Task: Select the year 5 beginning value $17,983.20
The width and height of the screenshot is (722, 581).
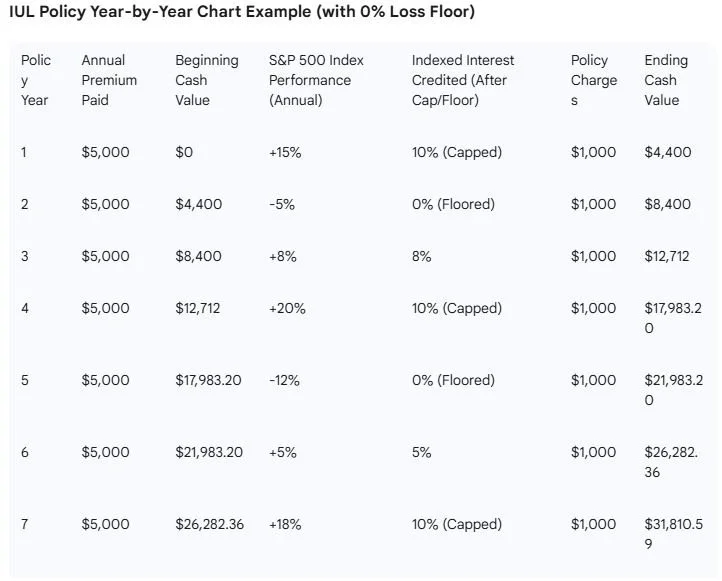Action: pos(208,380)
